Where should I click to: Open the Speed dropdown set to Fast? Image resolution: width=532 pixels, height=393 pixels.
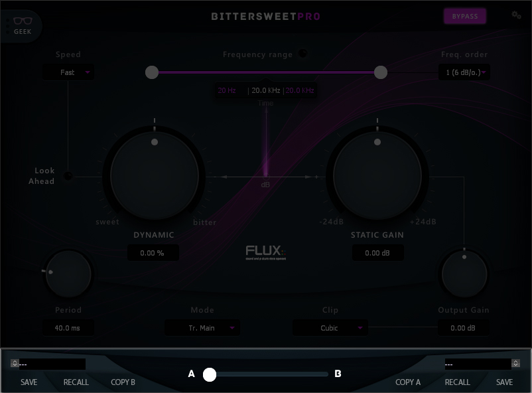tap(68, 72)
